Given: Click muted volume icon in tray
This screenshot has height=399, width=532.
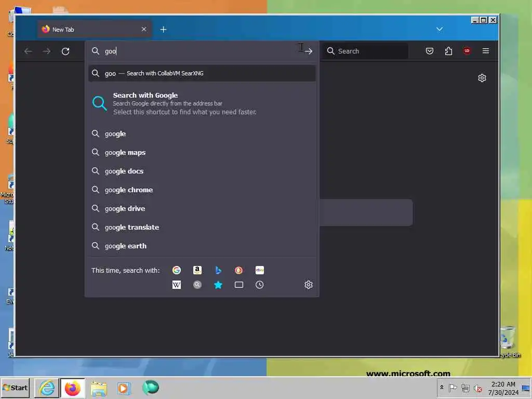Looking at the screenshot, I should point(478,388).
